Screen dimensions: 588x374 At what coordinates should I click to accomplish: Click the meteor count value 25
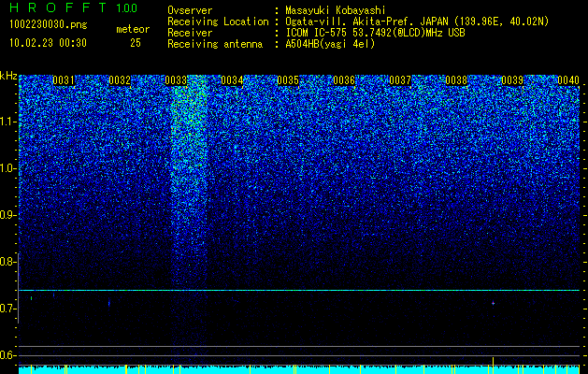[136, 43]
